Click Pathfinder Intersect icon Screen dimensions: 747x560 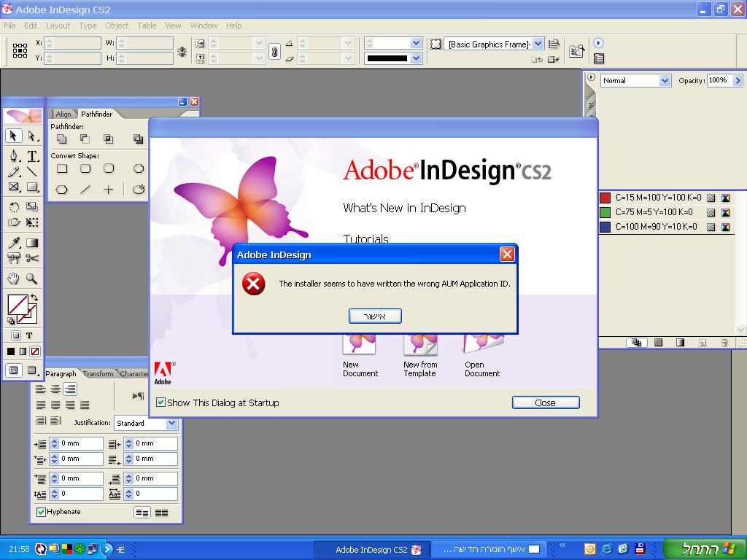(x=109, y=139)
